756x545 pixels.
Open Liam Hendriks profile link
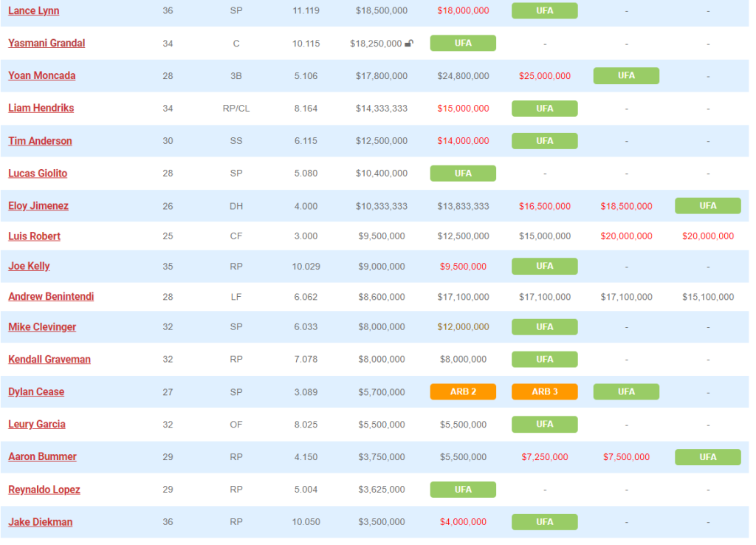41,108
